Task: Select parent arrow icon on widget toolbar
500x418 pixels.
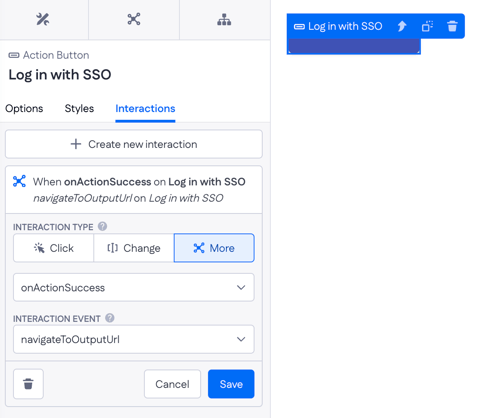Action: (x=402, y=26)
